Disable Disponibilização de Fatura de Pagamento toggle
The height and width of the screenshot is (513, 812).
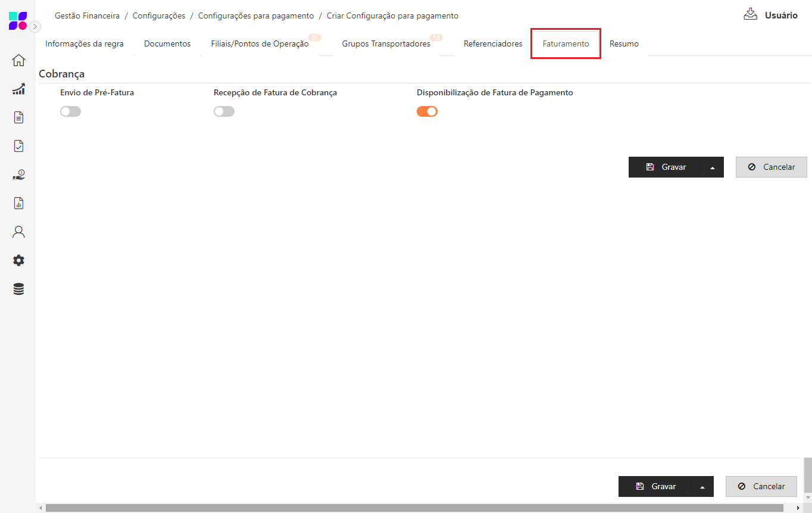coord(427,111)
